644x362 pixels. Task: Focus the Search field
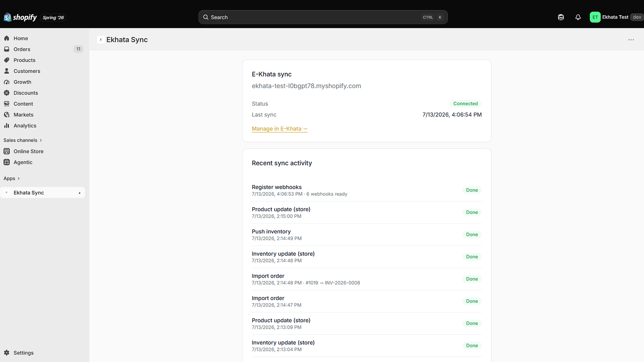point(323,17)
